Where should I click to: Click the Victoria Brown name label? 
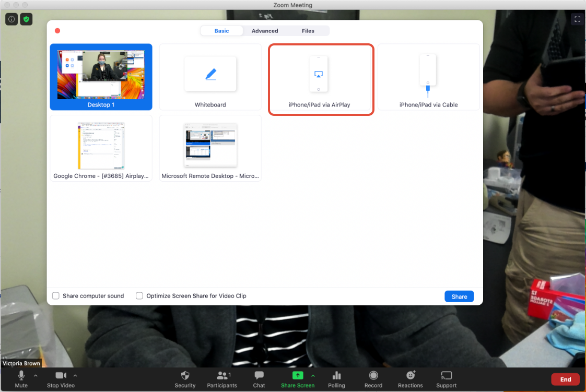click(x=21, y=363)
